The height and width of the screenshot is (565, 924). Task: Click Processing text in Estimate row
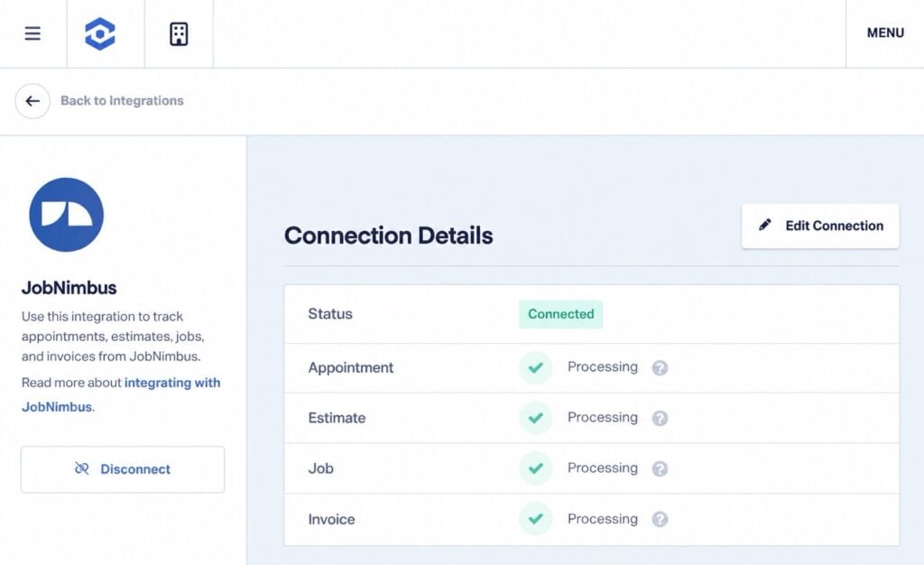(602, 418)
